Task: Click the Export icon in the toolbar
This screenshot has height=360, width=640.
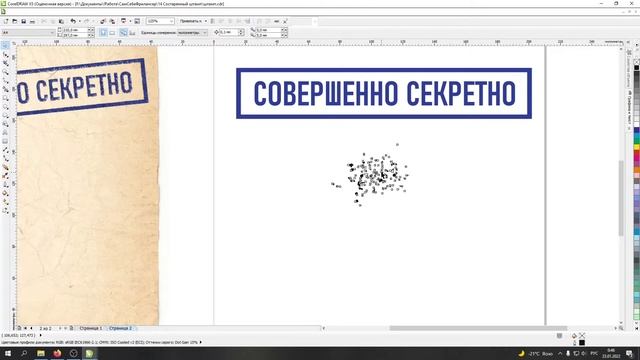Action: click(x=112, y=21)
